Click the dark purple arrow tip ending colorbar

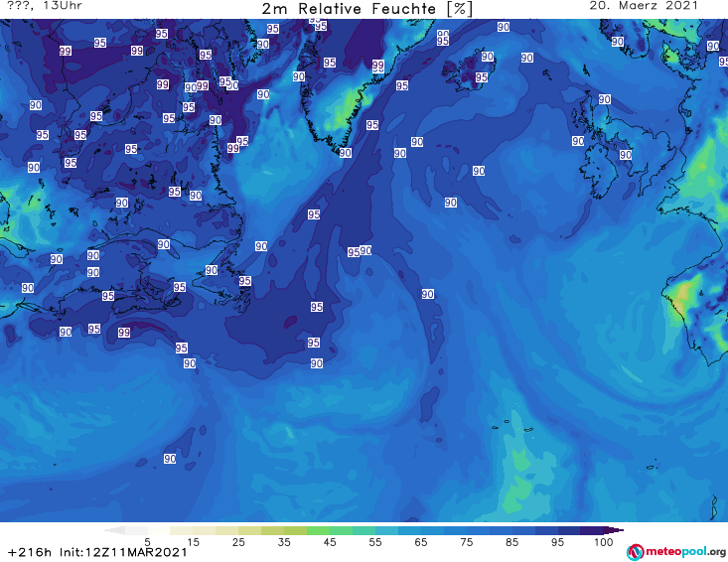tap(614, 530)
